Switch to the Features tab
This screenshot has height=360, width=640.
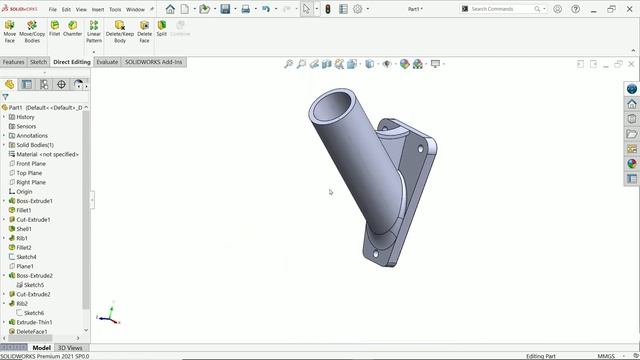[13, 62]
